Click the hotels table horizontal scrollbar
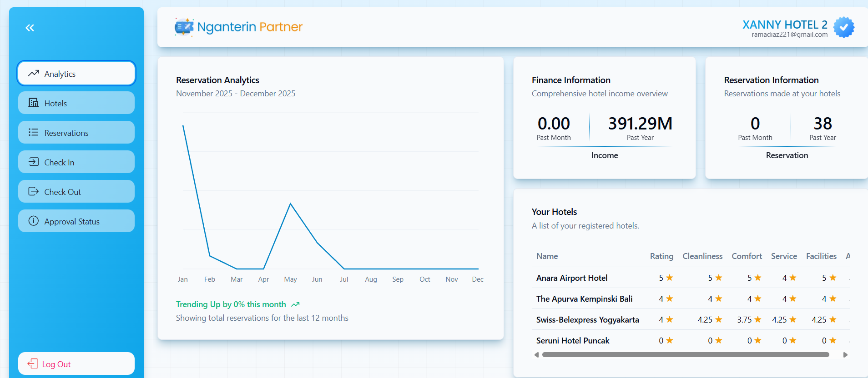The width and height of the screenshot is (868, 378). 686,355
